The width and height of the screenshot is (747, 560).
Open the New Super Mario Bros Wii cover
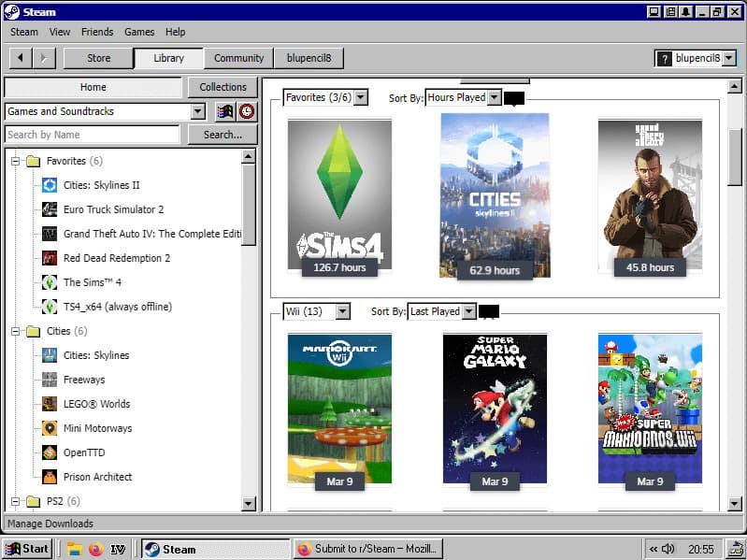pyautogui.click(x=650, y=409)
